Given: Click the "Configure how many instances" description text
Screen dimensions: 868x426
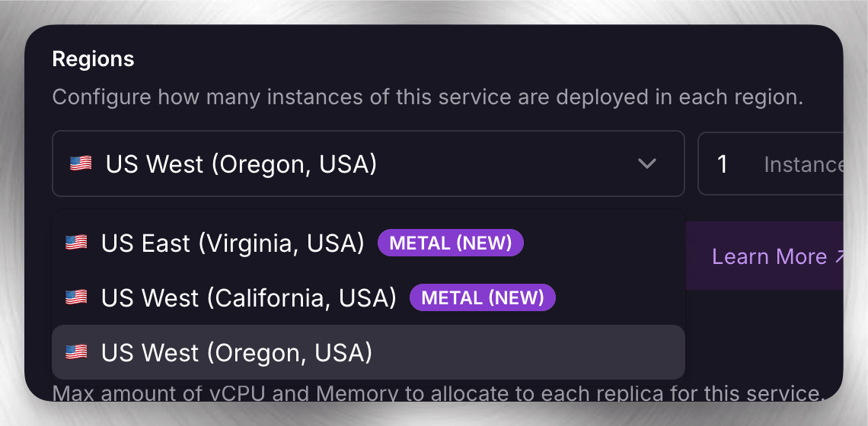Looking at the screenshot, I should tap(428, 97).
